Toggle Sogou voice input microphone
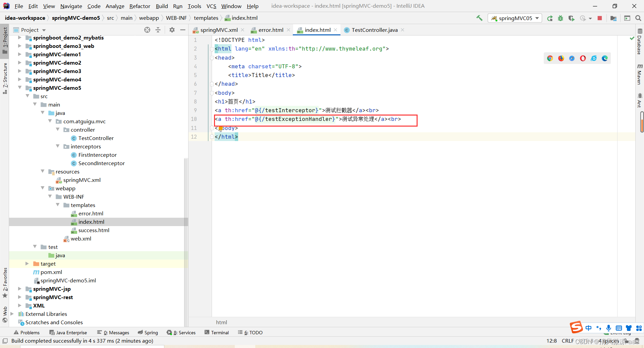This screenshot has height=348, width=644. coord(608,328)
